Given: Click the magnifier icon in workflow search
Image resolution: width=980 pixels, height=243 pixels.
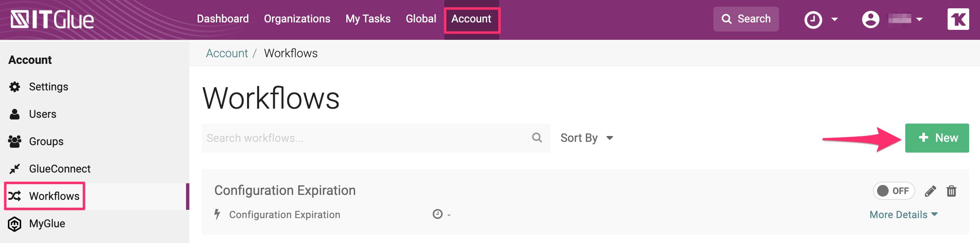Looking at the screenshot, I should (x=537, y=138).
